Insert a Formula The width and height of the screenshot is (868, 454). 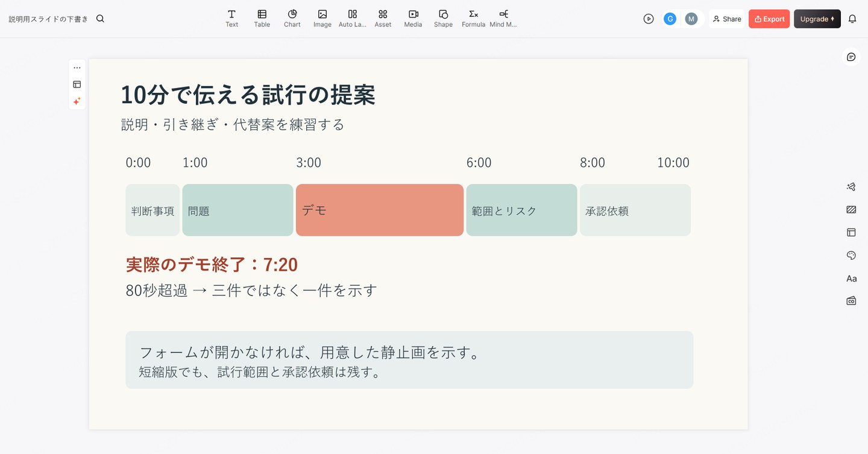[473, 19]
